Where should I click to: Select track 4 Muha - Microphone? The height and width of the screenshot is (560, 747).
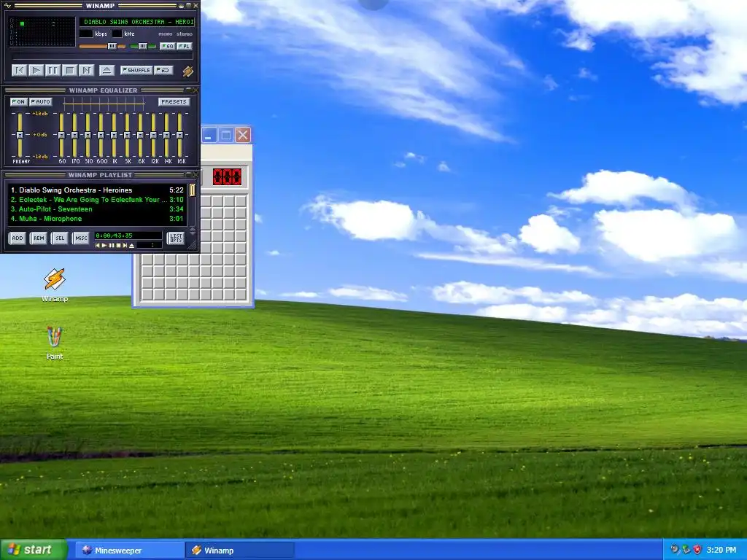(97, 219)
